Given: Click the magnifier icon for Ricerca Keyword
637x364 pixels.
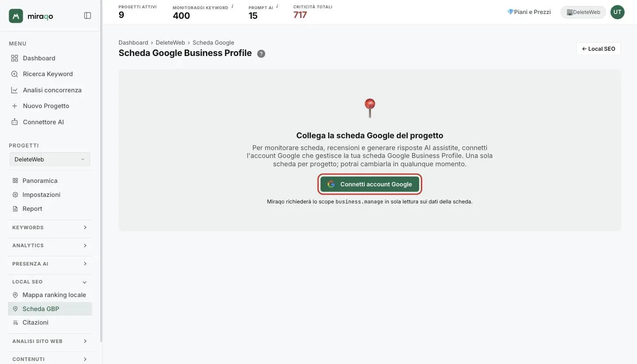Looking at the screenshot, I should pyautogui.click(x=14, y=74).
